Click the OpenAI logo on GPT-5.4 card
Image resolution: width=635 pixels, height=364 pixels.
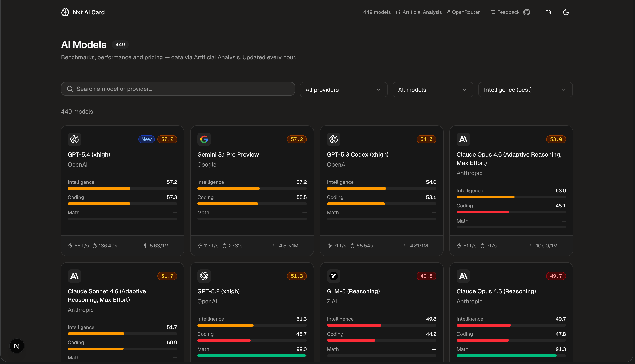tap(74, 139)
